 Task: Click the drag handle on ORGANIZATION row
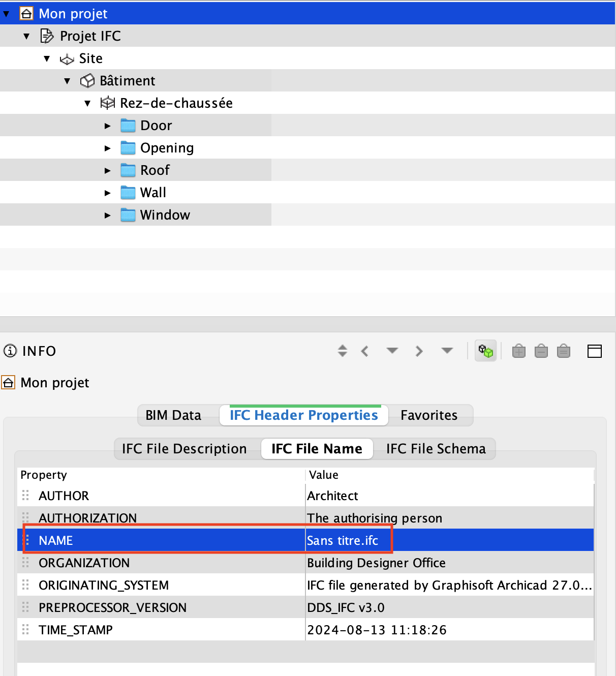pos(25,563)
